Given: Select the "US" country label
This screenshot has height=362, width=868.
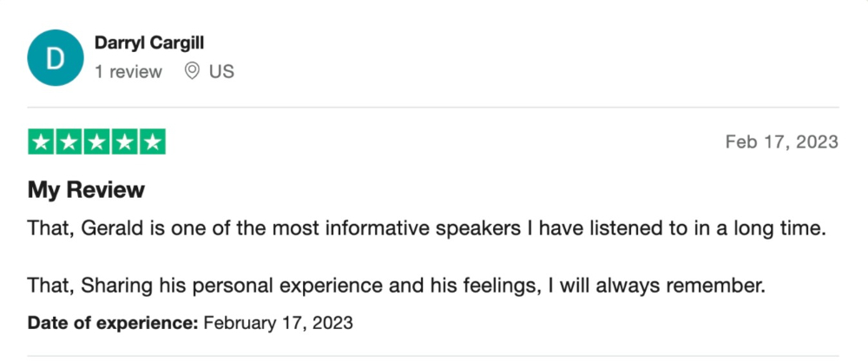Looking at the screenshot, I should 221,72.
